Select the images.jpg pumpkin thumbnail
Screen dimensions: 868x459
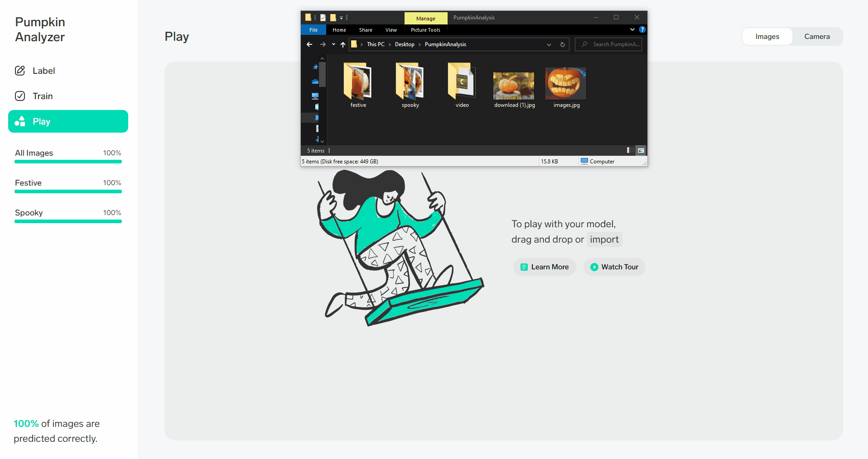point(566,84)
